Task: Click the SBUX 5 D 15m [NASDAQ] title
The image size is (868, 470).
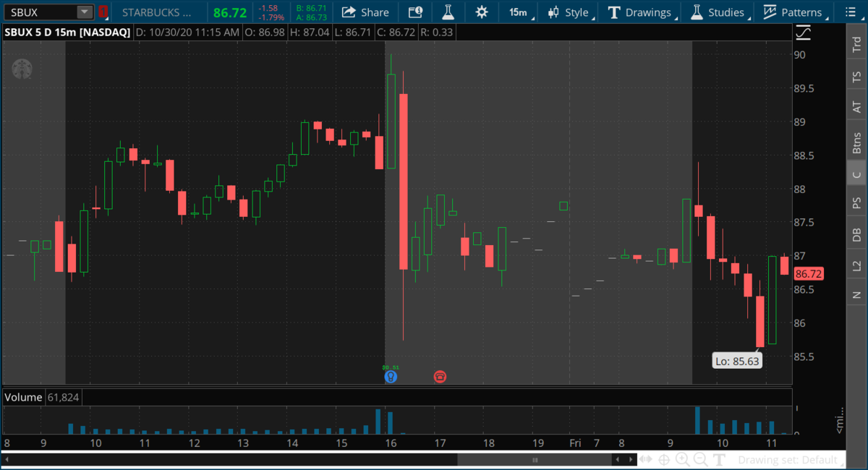Action: (x=67, y=33)
